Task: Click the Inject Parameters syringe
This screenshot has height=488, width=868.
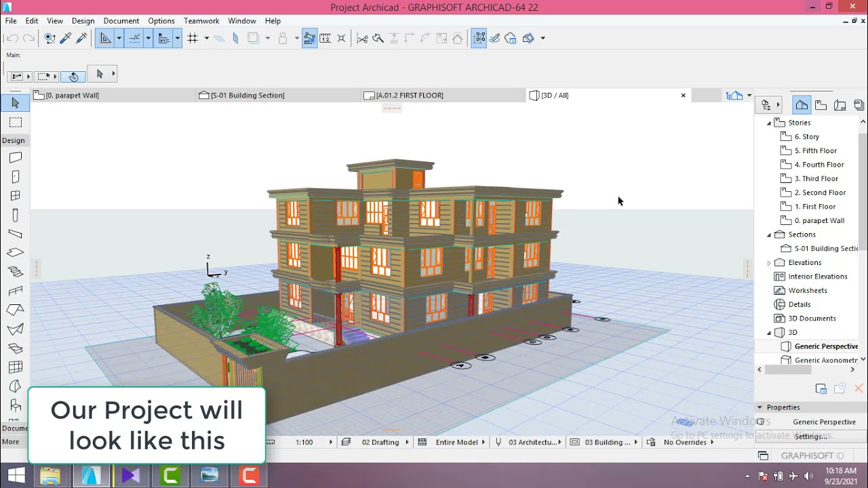Action: click(81, 38)
